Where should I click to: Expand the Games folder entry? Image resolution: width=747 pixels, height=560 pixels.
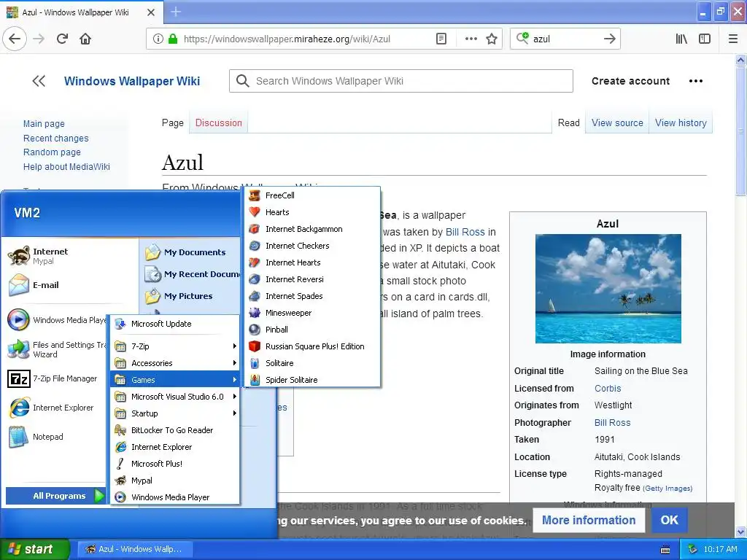[175, 379]
